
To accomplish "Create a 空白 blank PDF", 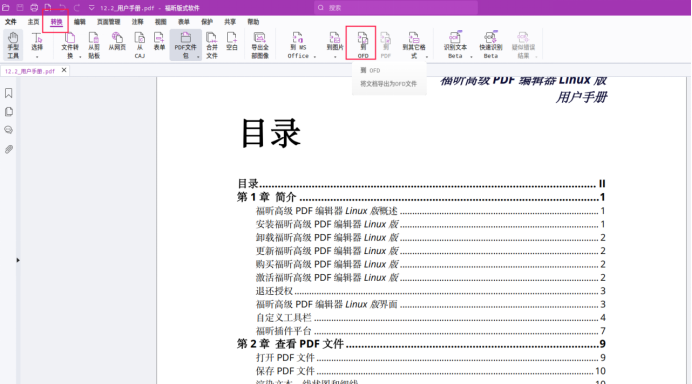I will click(232, 41).
